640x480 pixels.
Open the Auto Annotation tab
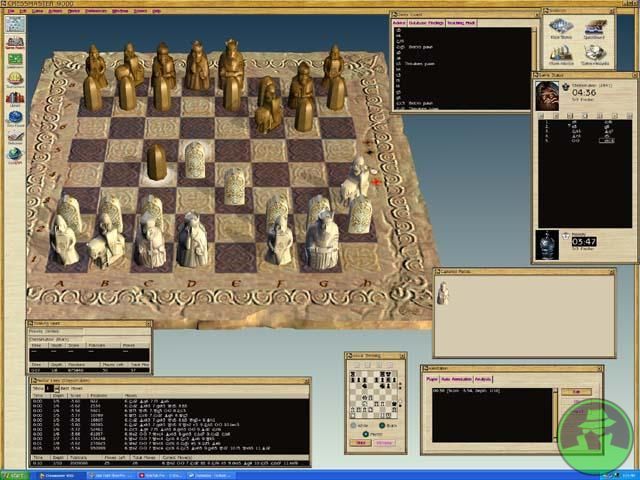click(456, 379)
